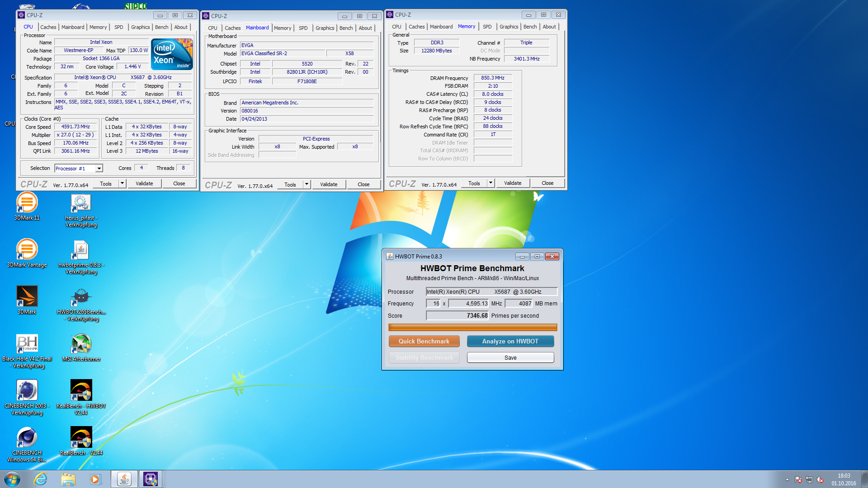Open About tab in Mainboard CPU-Z window
Screen dimensions: 868x488
pyautogui.click(x=365, y=28)
